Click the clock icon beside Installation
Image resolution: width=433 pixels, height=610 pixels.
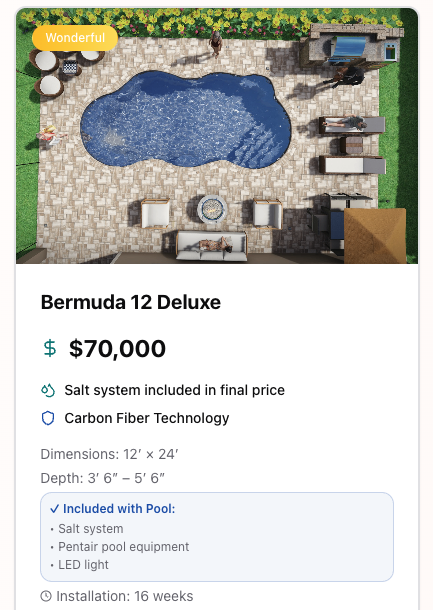point(46,596)
